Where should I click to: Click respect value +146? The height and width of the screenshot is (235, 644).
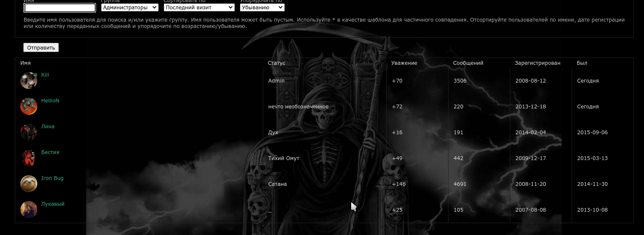pyautogui.click(x=399, y=184)
